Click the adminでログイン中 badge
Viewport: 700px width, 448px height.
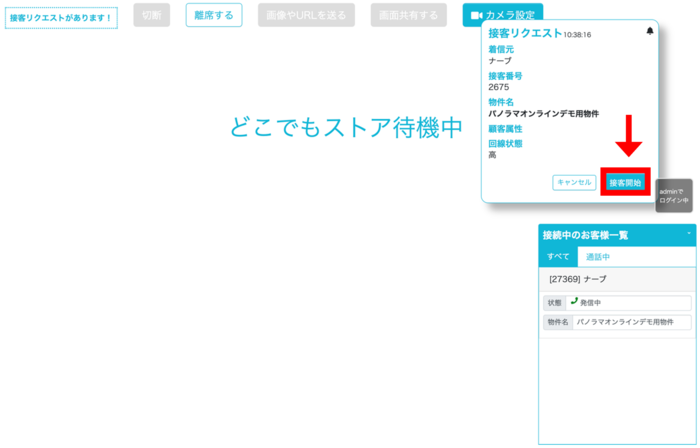674,196
